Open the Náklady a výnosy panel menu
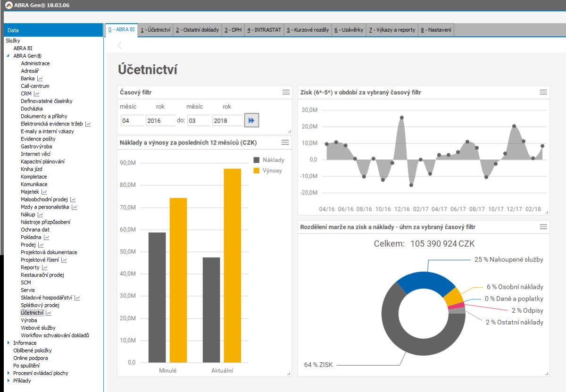This screenshot has width=566, height=392. [x=285, y=142]
